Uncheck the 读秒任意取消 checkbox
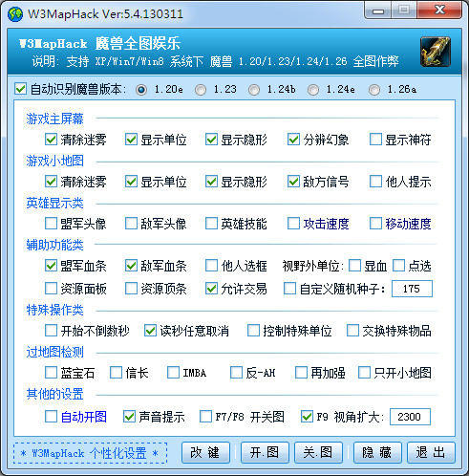 tap(150, 331)
